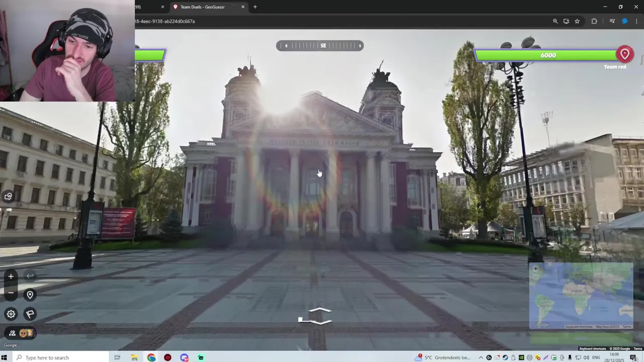Click the plus on mini map
This screenshot has width=644, height=362.
(x=535, y=268)
